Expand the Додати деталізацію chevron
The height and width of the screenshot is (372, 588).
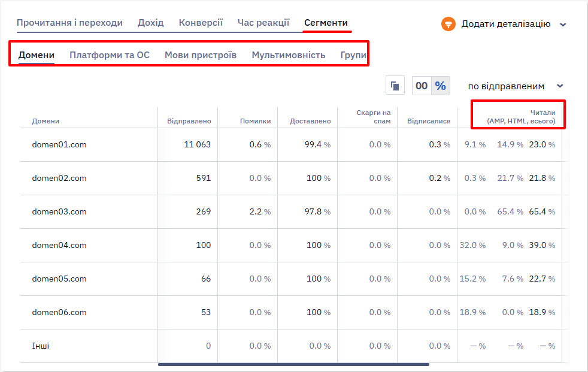[563, 25]
